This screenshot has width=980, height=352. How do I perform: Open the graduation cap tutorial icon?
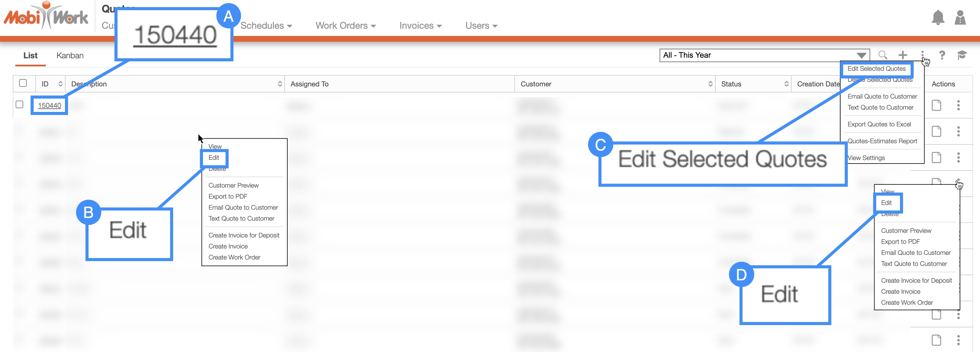(961, 55)
